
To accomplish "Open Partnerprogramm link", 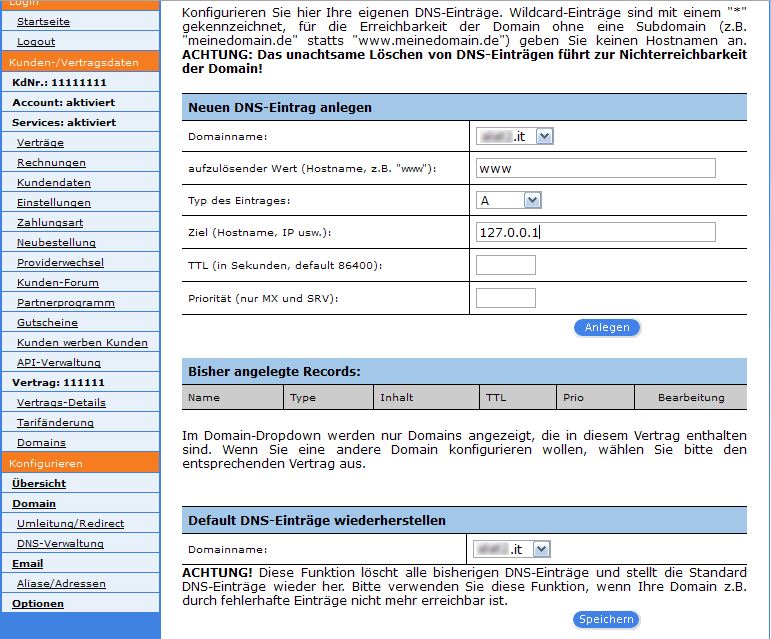I will click(x=65, y=303).
